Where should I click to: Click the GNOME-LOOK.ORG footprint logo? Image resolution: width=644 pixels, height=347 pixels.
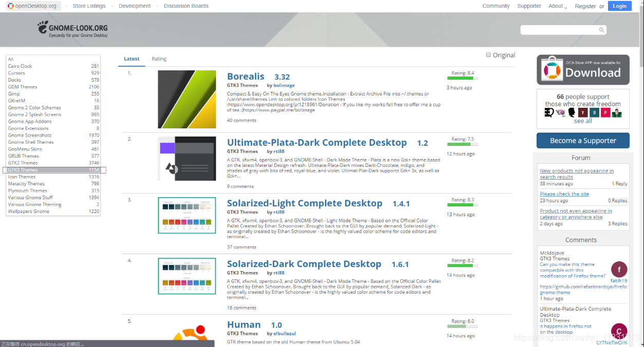click(72, 30)
